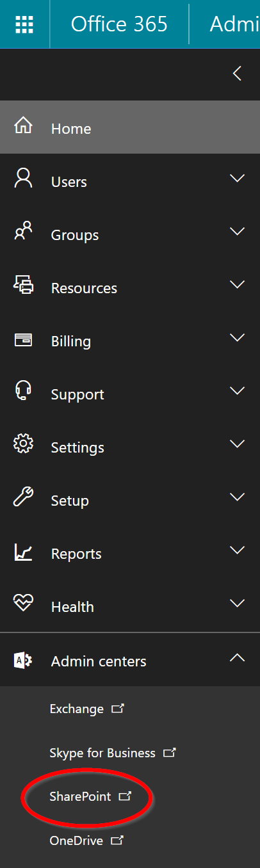Image resolution: width=260 pixels, height=868 pixels.
Task: Click the Office 365 header title
Action: click(119, 24)
